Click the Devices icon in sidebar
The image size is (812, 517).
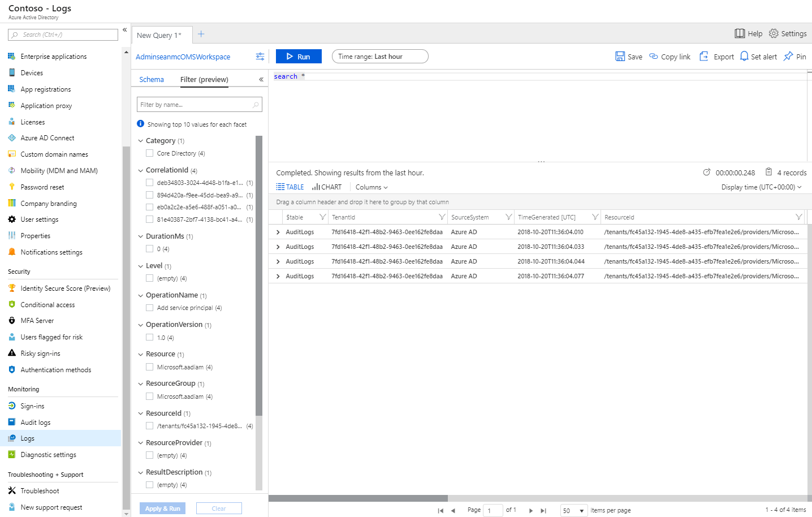[11, 73]
